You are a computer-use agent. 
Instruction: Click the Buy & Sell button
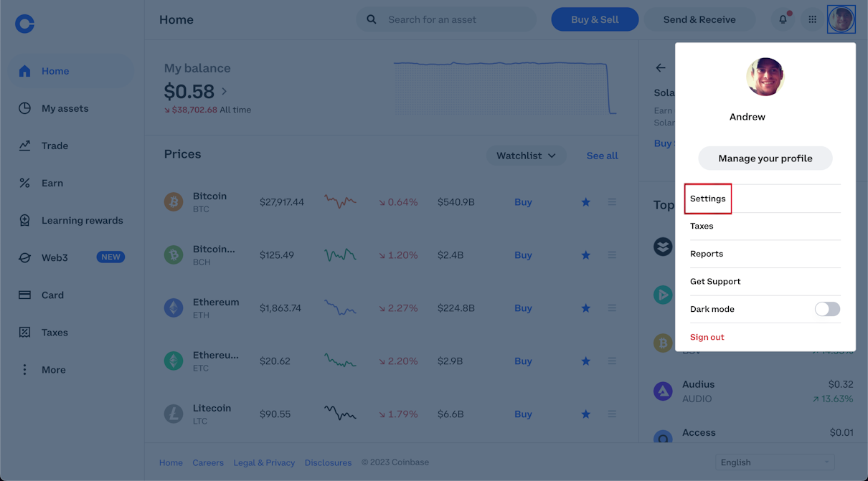595,19
